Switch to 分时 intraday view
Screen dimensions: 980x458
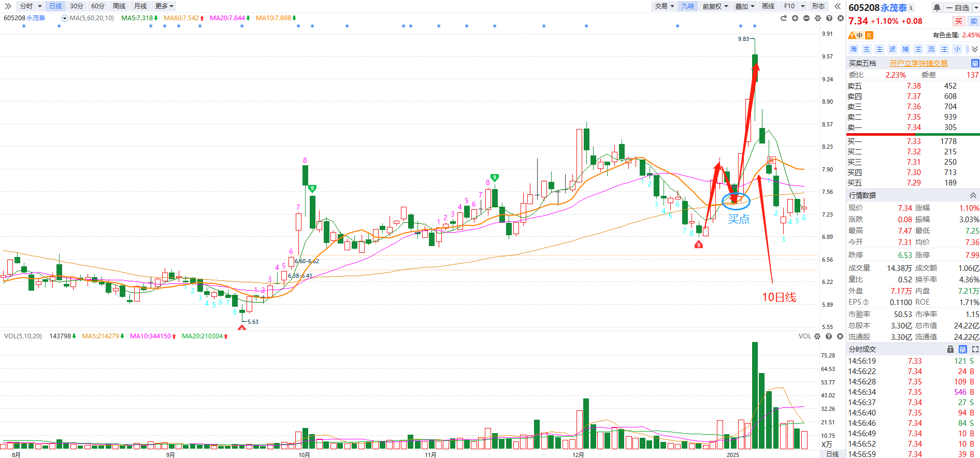(x=26, y=6)
